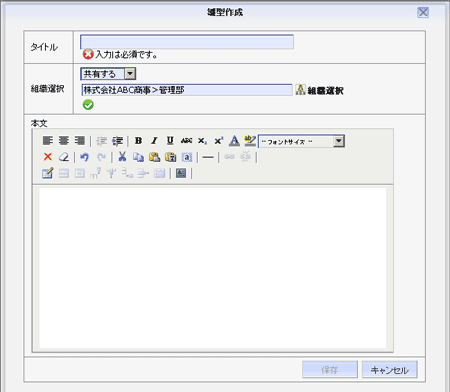This screenshot has width=450, height=392.
Task: Center align text in the editor toolbar
Action: click(64, 141)
